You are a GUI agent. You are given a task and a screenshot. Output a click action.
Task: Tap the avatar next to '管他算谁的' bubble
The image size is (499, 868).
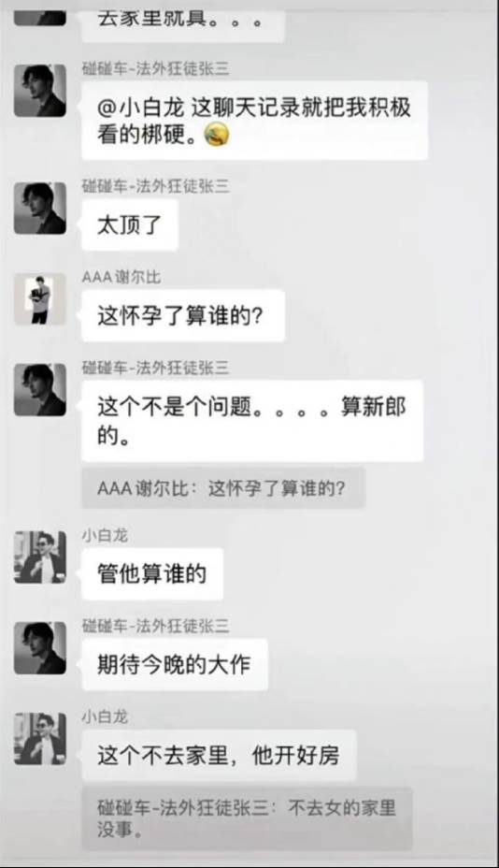[x=40, y=557]
